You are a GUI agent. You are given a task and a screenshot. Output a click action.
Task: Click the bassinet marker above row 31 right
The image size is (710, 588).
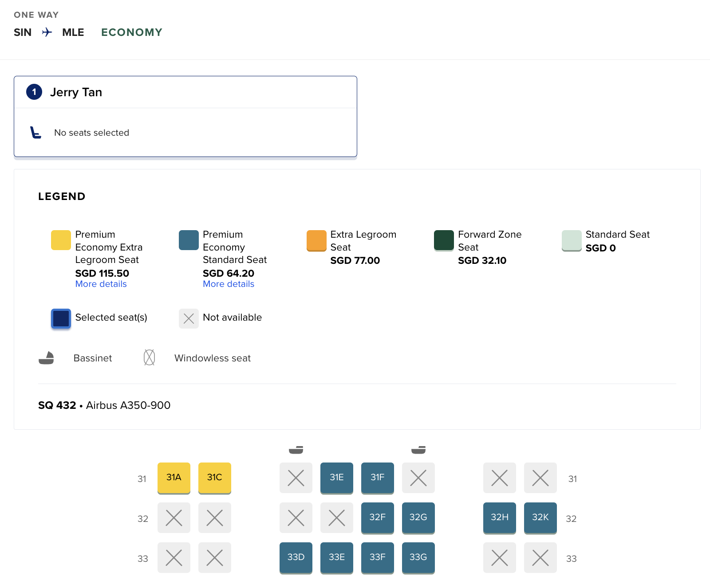pyautogui.click(x=418, y=450)
